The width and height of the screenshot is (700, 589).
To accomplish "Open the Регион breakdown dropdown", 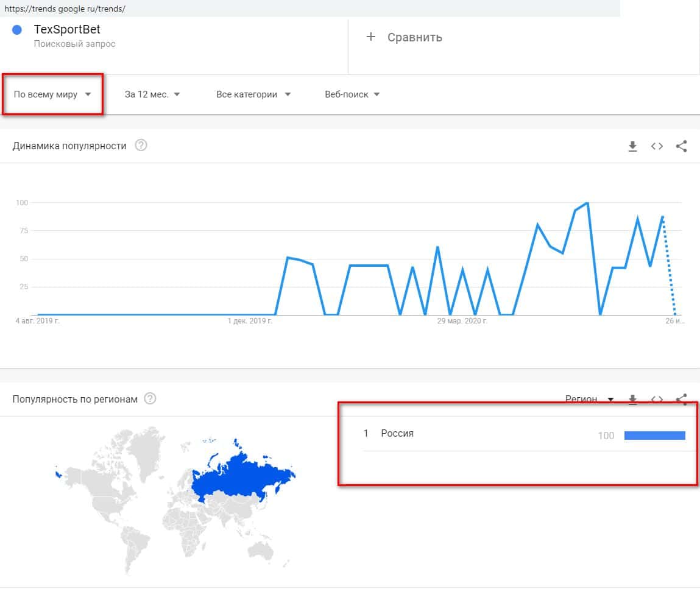I will (x=589, y=400).
